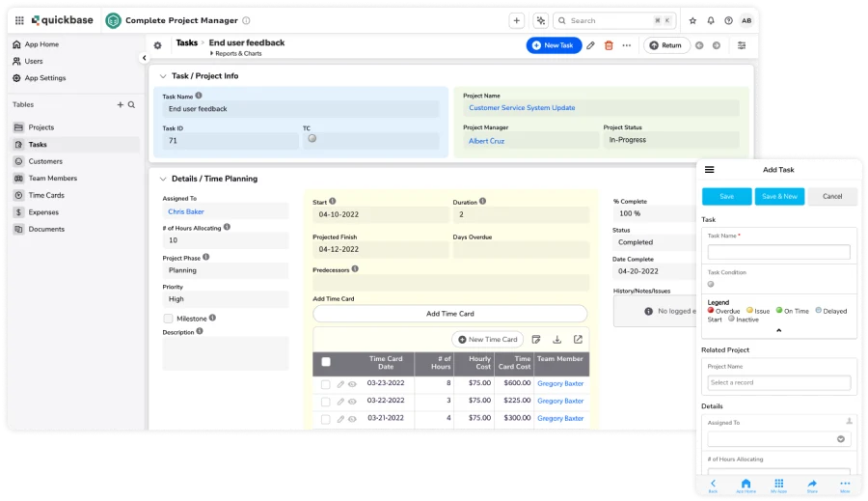Open Customer Service System Update link
Screen dimensions: 868x501
522,107
